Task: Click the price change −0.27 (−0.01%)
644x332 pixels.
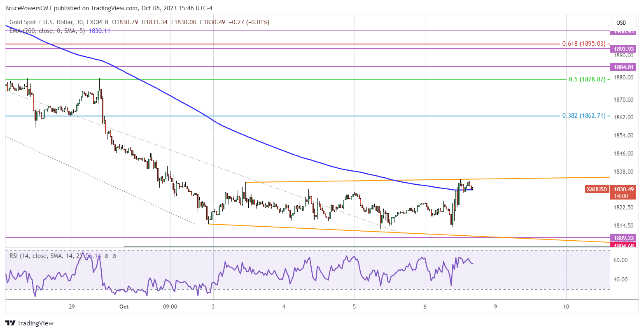Action: (249, 22)
